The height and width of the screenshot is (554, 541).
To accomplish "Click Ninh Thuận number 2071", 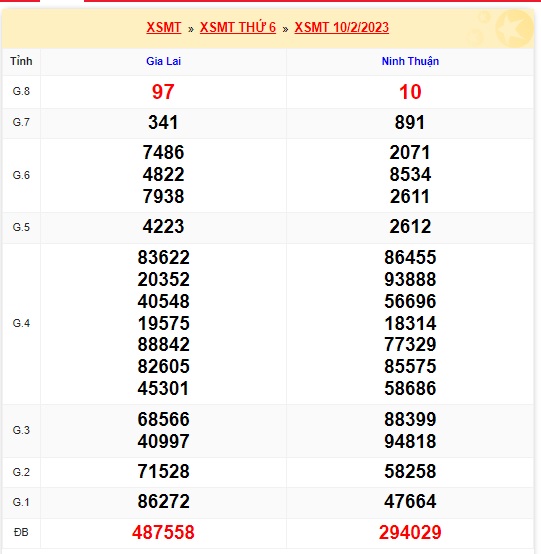I will (x=410, y=152).
